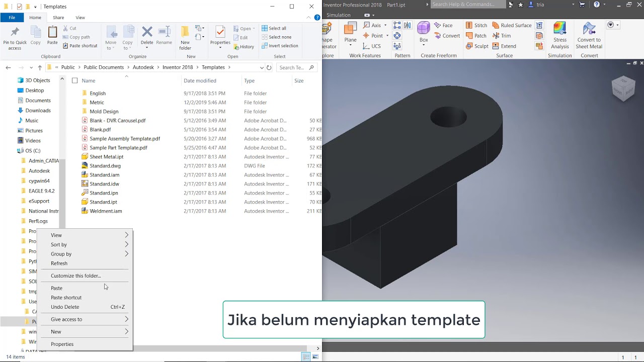Sort files by Date modified column
The height and width of the screenshot is (362, 644).
click(200, 80)
